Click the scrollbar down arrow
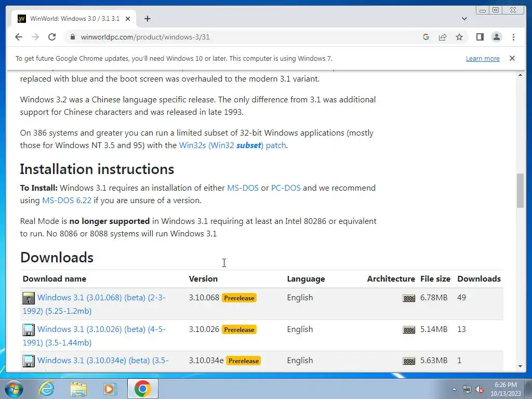The image size is (532, 399). click(x=520, y=366)
